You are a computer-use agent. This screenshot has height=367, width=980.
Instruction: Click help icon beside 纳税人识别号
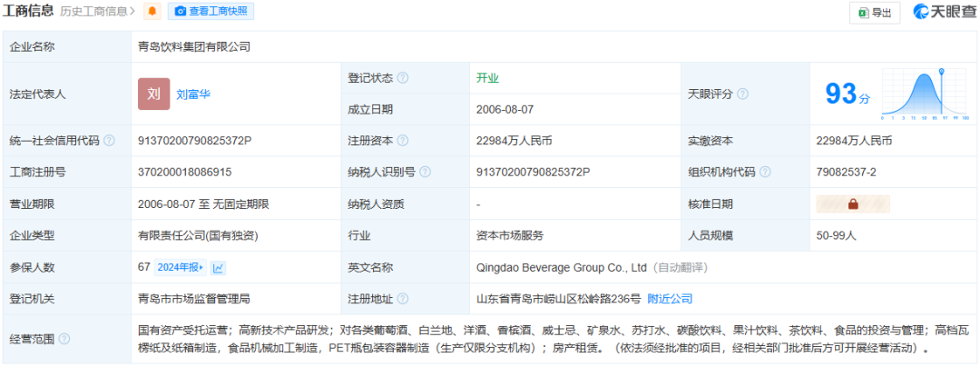(426, 172)
